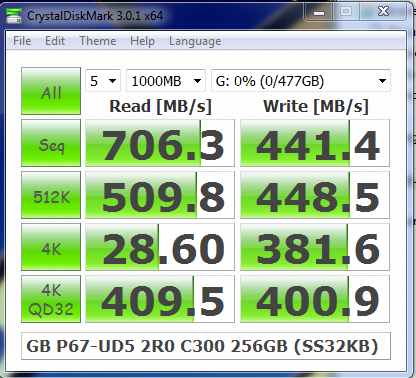Open the Theme menu
Image resolution: width=416 pixels, height=378 pixels.
[x=98, y=41]
